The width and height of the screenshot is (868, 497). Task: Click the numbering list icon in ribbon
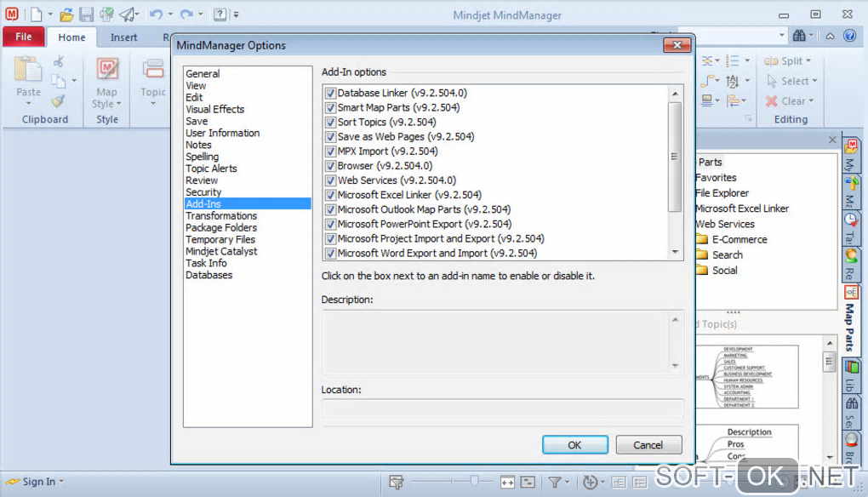pyautogui.click(x=733, y=61)
